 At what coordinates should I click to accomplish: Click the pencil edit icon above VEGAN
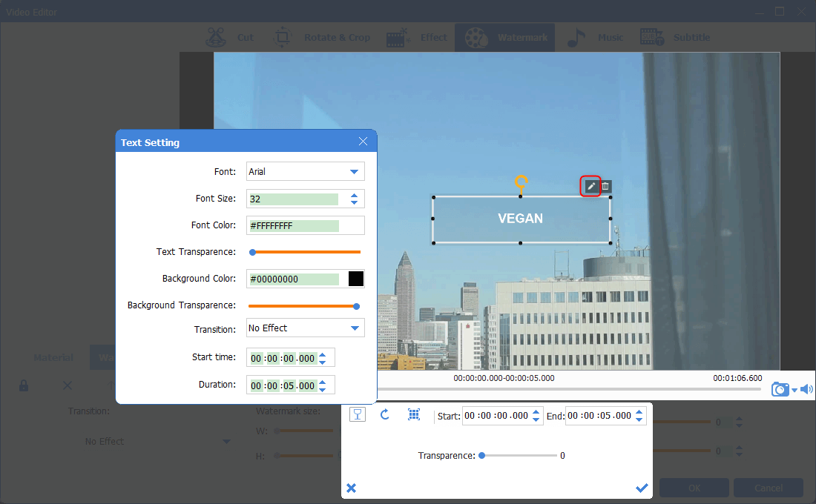pyautogui.click(x=591, y=187)
